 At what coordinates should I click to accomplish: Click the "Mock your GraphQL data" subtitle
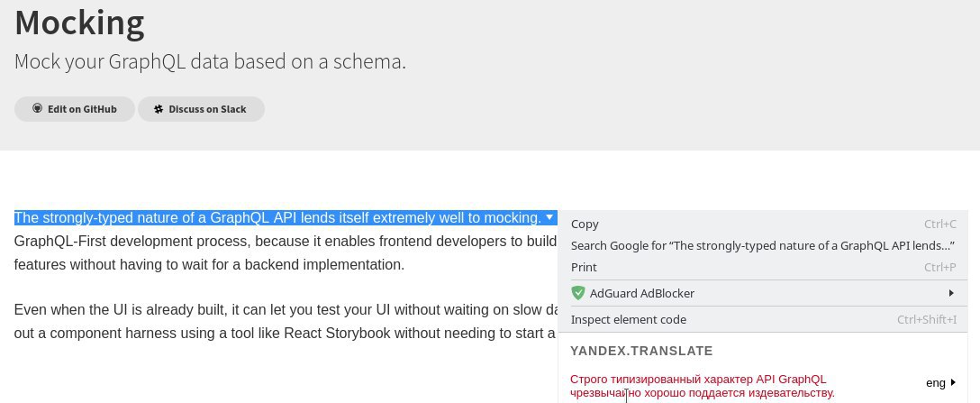210,62
